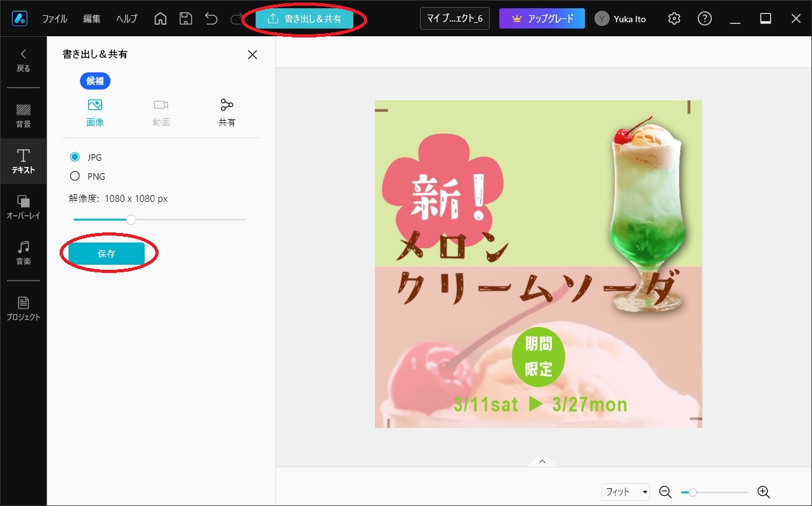The width and height of the screenshot is (812, 506).
Task: Open the 音楽 music panel
Action: [x=23, y=253]
